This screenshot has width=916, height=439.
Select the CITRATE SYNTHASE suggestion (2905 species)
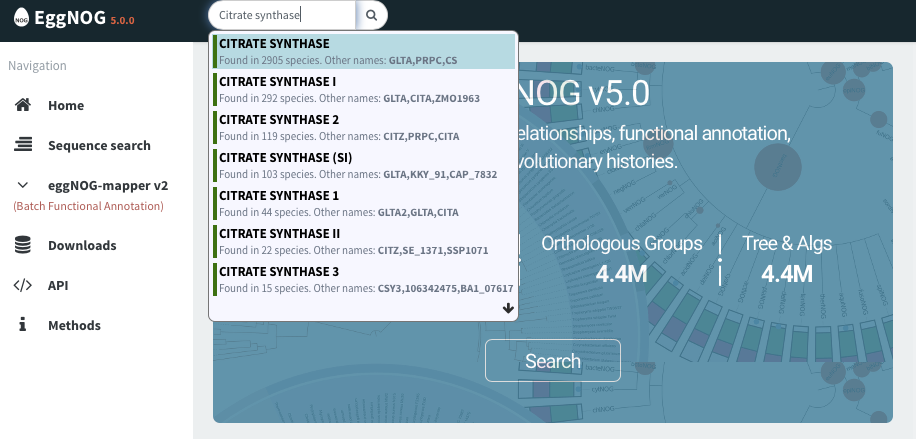(x=364, y=51)
